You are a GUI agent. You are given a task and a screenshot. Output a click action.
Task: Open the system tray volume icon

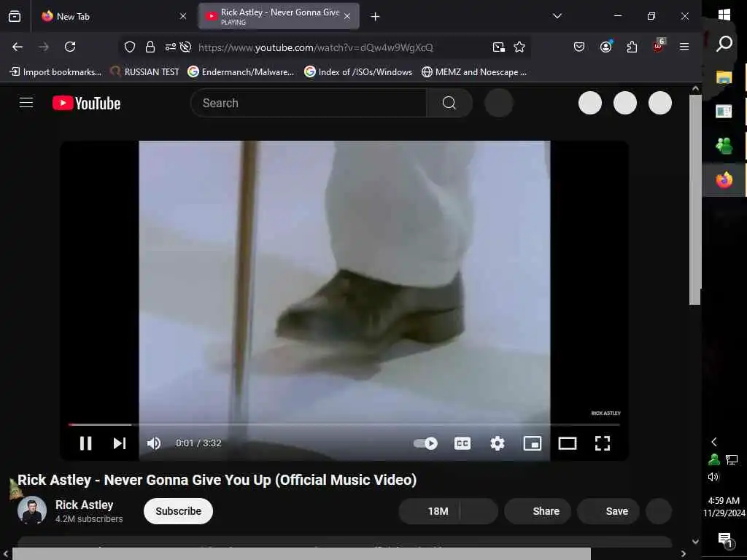click(x=713, y=477)
